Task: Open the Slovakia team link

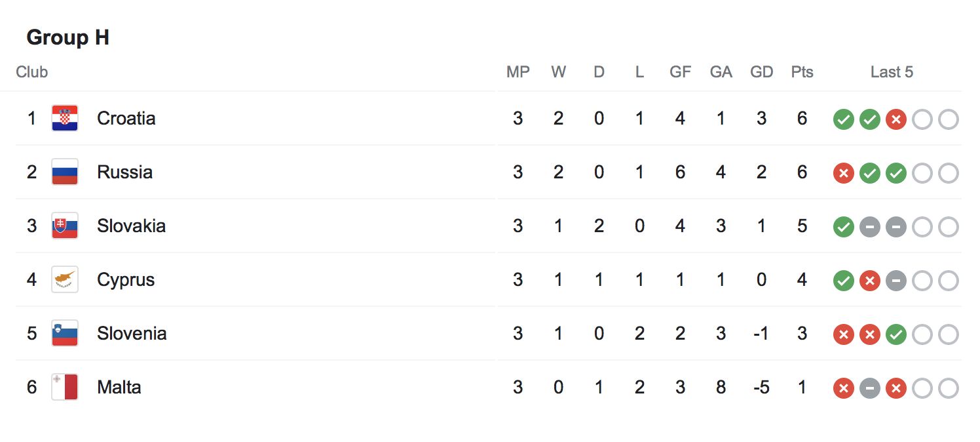Action: pyautogui.click(x=131, y=226)
